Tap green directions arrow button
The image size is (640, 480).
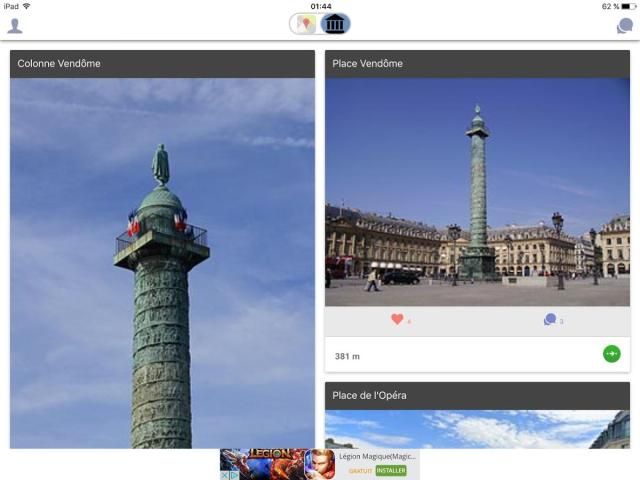(x=611, y=354)
